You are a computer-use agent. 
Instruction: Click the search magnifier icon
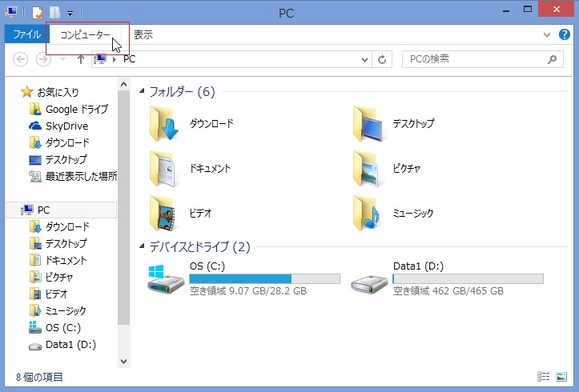(x=552, y=59)
